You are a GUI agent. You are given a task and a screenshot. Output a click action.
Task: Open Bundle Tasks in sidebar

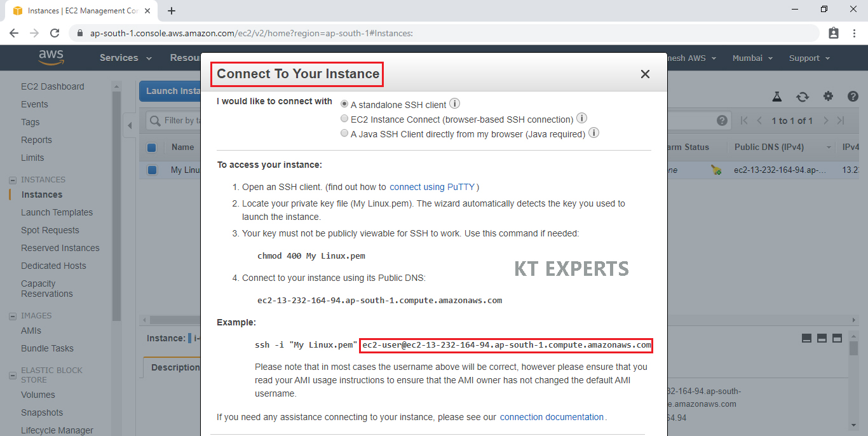click(x=47, y=348)
